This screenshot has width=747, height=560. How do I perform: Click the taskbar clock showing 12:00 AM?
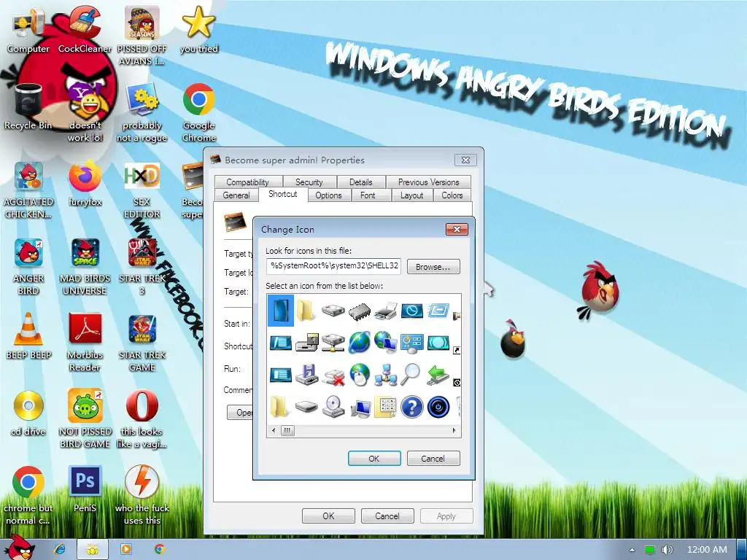707,550
